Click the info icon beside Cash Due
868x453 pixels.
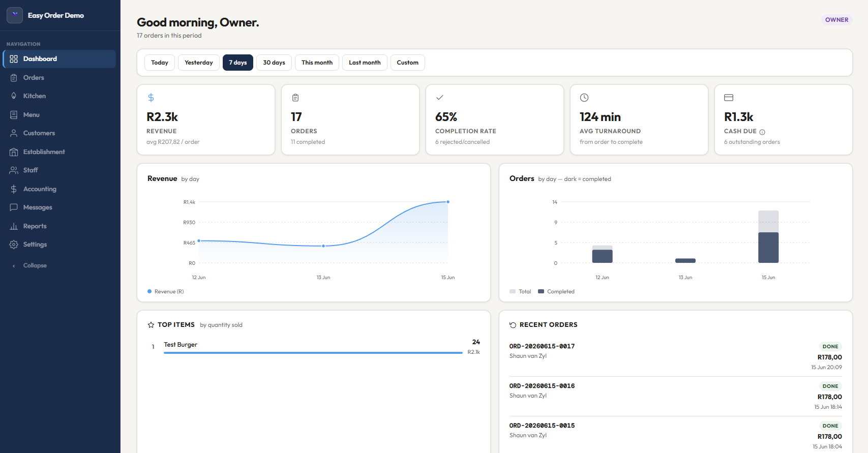pos(762,132)
